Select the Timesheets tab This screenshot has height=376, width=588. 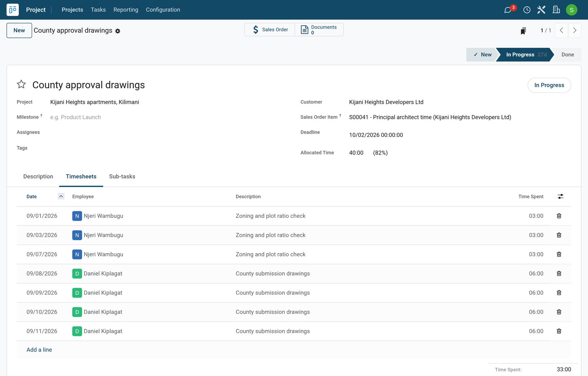[x=81, y=177]
